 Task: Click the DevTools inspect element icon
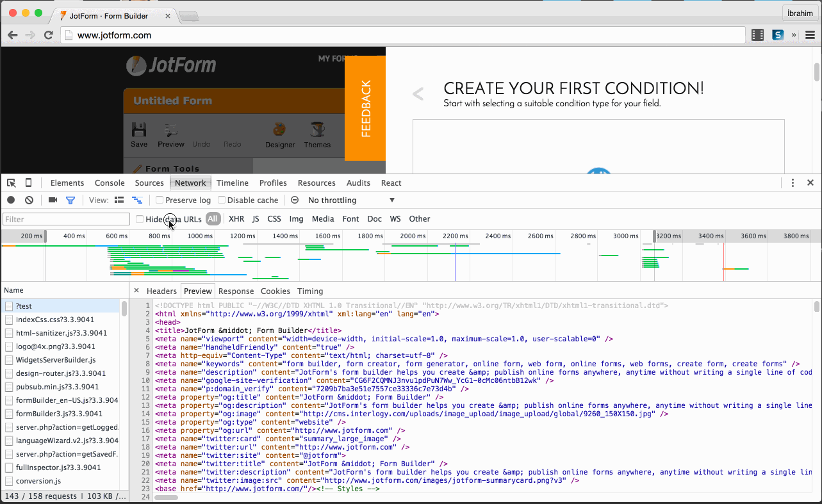click(12, 183)
